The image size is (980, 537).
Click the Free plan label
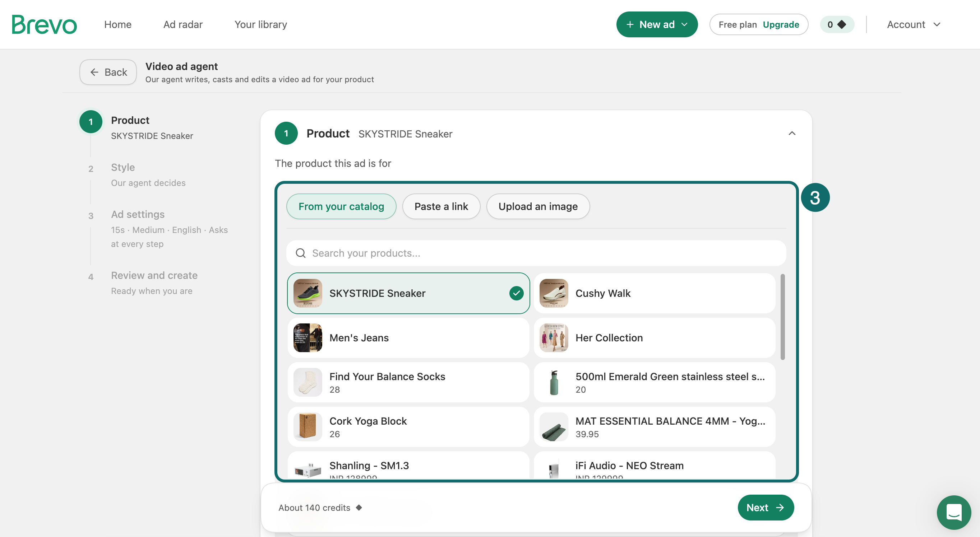pos(737,24)
